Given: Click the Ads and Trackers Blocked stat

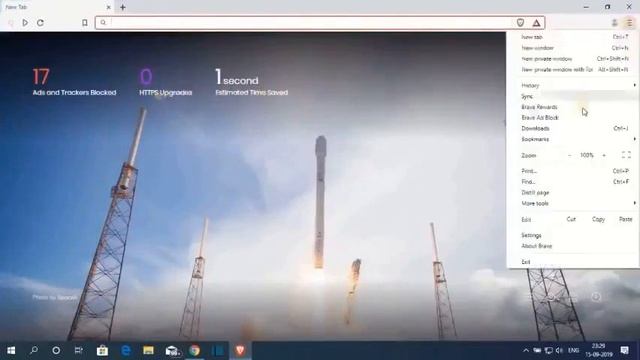Looking at the screenshot, I should point(74,82).
